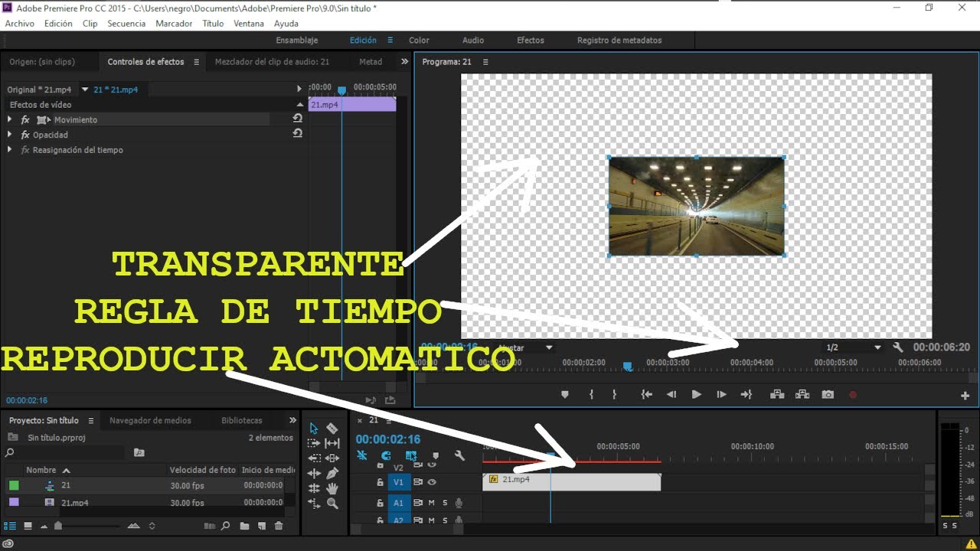Go to In point in Program monitor

(646, 395)
